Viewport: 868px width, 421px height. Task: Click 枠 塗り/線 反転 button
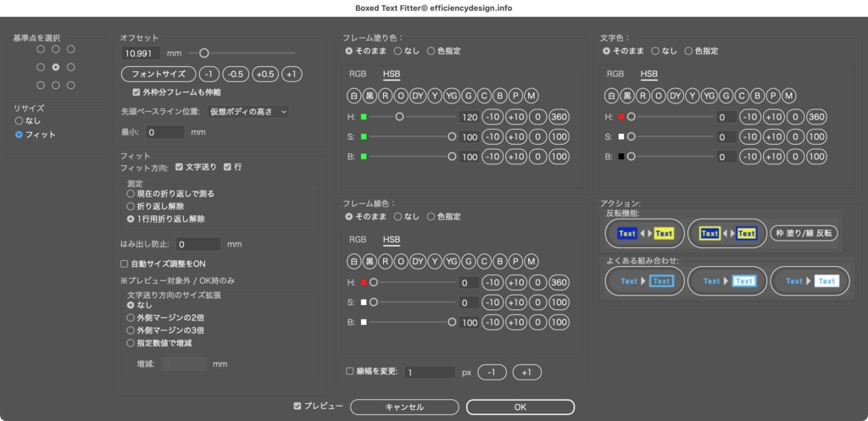click(x=804, y=233)
